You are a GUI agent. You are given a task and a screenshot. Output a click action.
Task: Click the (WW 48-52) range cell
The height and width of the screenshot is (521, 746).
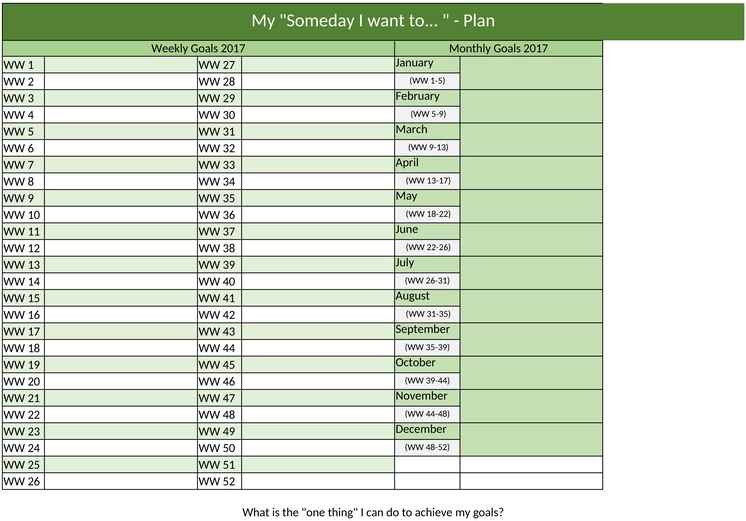point(427,447)
